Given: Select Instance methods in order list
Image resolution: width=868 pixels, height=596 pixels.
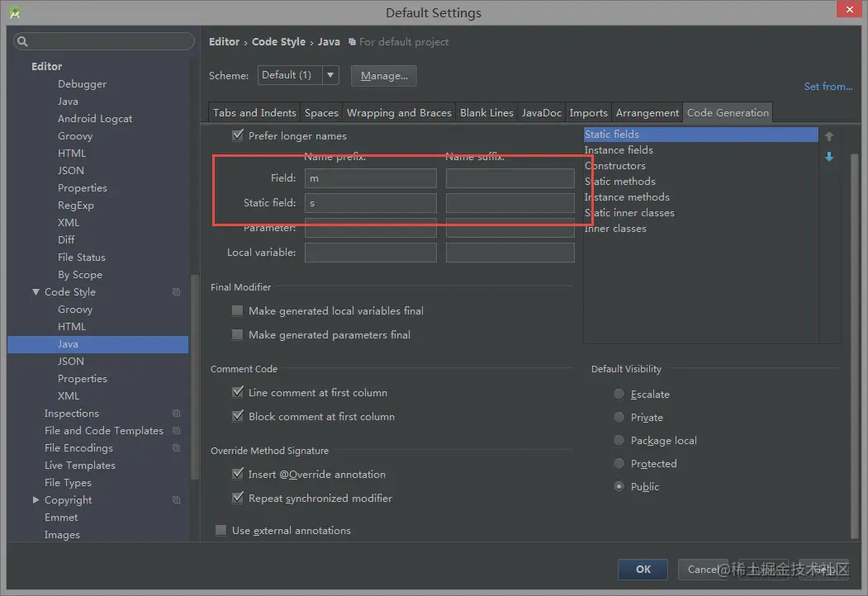Looking at the screenshot, I should coord(701,197).
